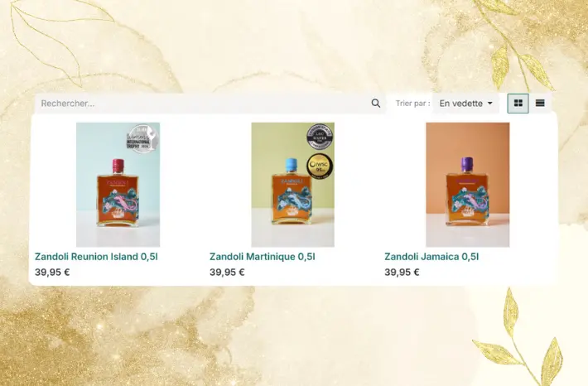Open the Zandoli Jamaica bottle image

pos(468,185)
